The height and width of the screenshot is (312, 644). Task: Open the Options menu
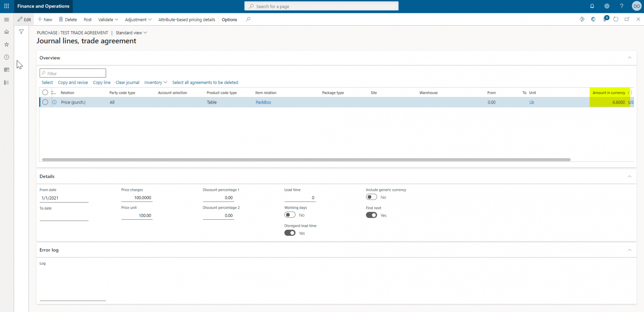click(x=229, y=19)
